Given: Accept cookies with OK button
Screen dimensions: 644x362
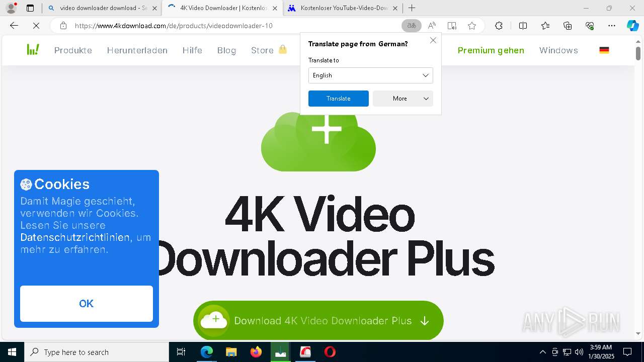Looking at the screenshot, I should 87,304.
